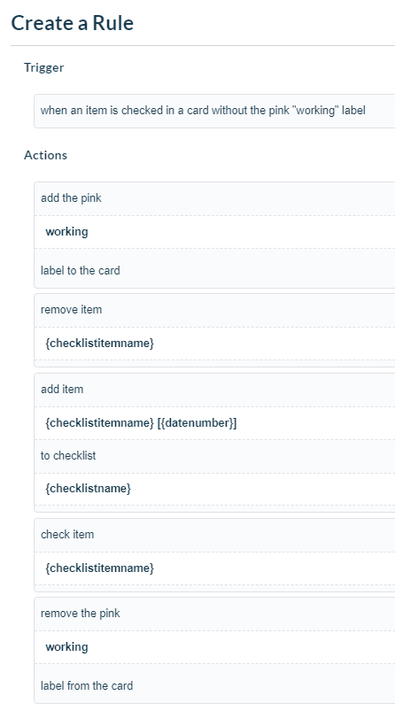Viewport: 395px width, 711px height.
Task: Click the 'label from the card' row
Action: 215,686
